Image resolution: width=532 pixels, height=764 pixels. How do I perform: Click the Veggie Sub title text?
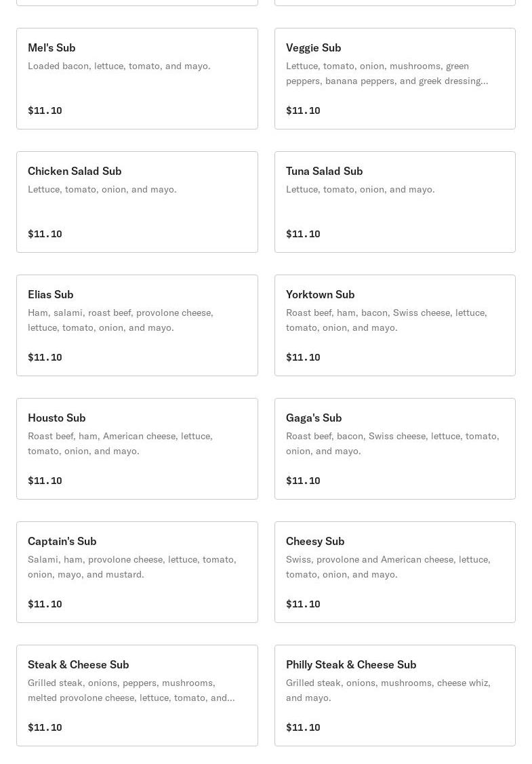[313, 47]
